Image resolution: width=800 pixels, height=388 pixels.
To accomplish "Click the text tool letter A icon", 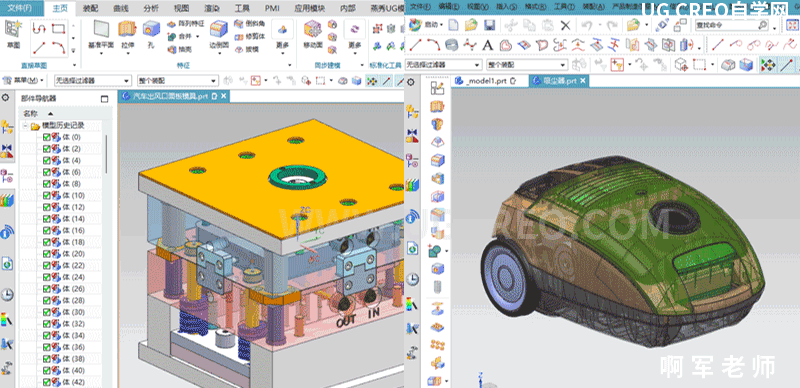I will coord(488,45).
